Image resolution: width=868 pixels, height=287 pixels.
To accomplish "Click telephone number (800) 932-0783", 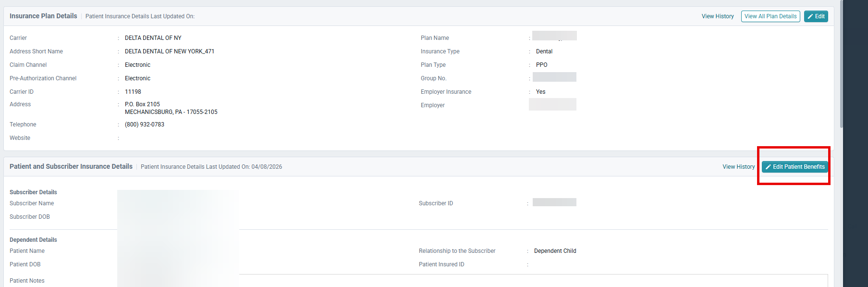I will pos(145,125).
